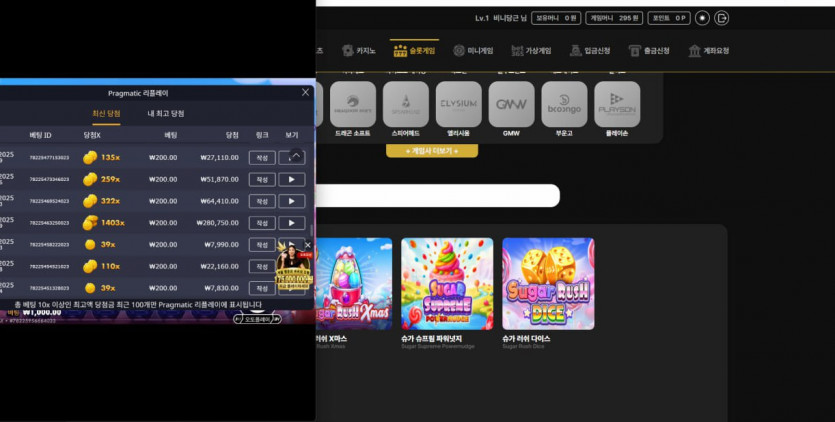Switch to the 내 최고 당첨 tab
Viewport: 835px width, 422px height.
[166, 113]
